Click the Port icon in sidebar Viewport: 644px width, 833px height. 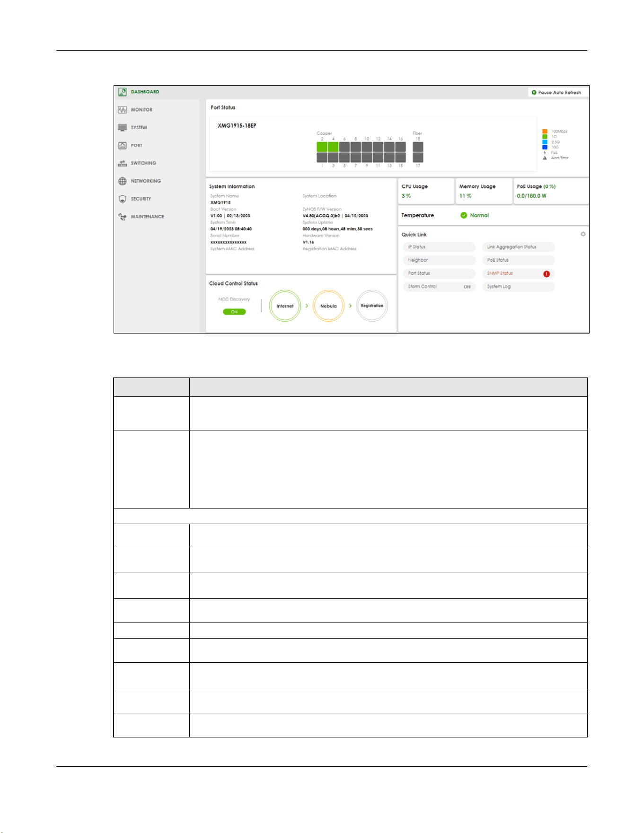pos(123,145)
